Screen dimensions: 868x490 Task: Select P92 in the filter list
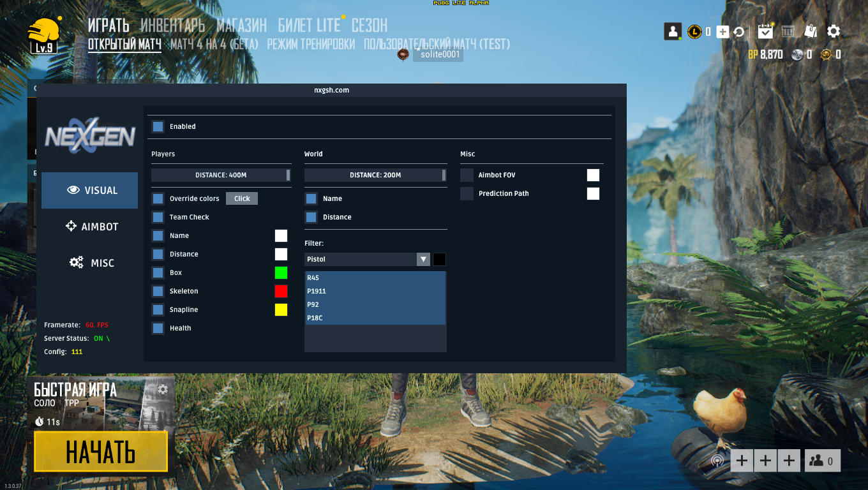(375, 304)
